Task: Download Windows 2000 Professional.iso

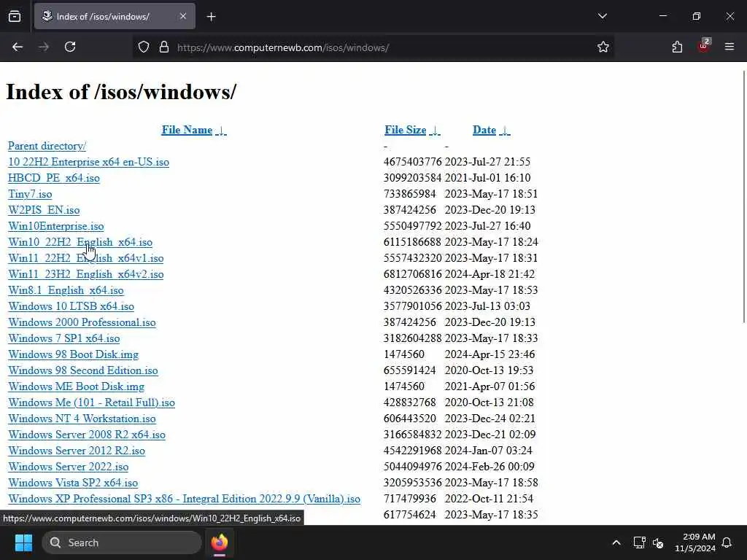Action: coord(82,322)
